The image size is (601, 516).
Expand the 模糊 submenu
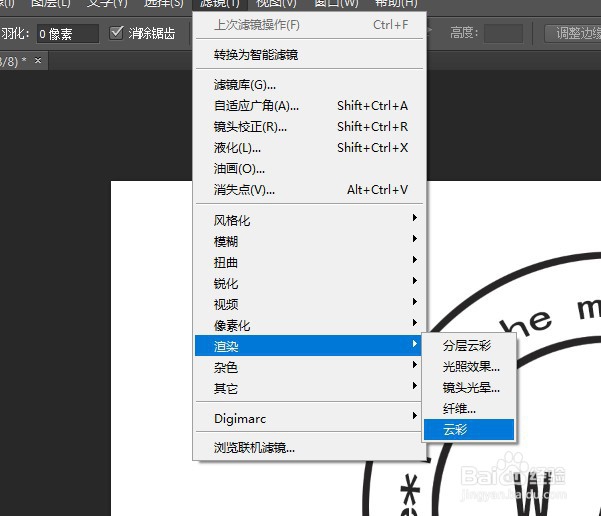(309, 241)
